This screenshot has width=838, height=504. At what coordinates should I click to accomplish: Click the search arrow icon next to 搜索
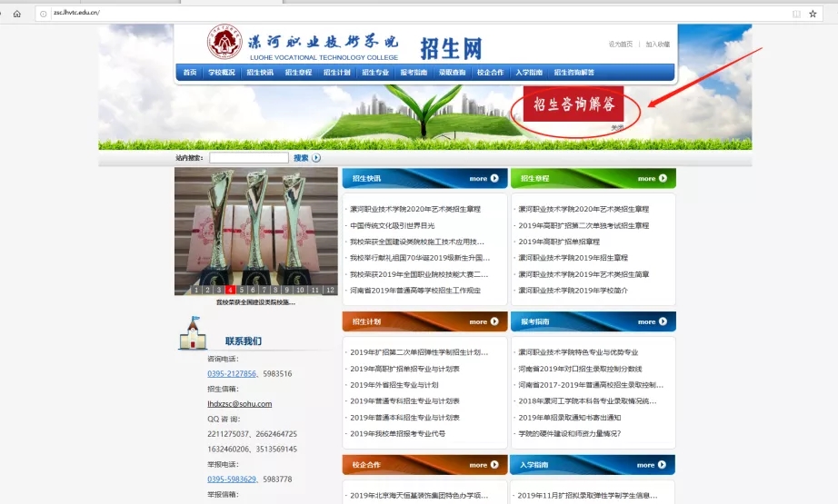316,158
